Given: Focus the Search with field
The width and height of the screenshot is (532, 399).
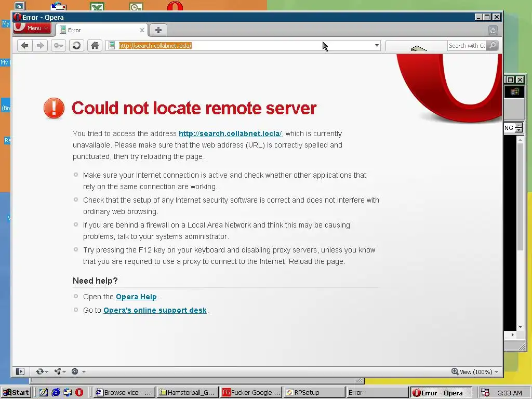Looking at the screenshot, I should tap(467, 46).
